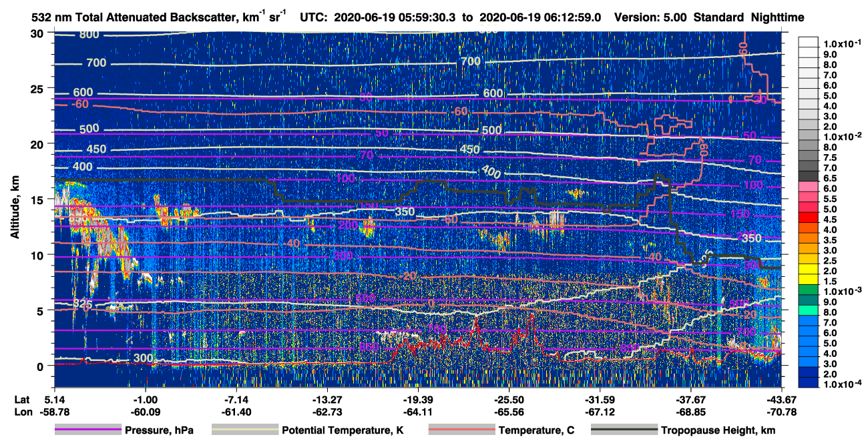The image size is (868, 445).
Task: Click the white 300 contour label near the surface
Action: [x=144, y=359]
